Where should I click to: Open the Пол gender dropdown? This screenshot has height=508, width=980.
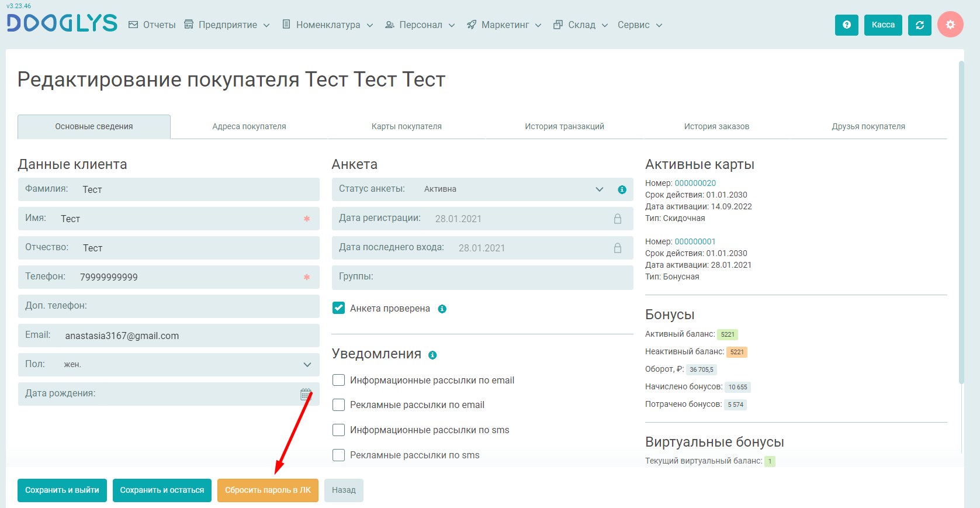click(169, 365)
